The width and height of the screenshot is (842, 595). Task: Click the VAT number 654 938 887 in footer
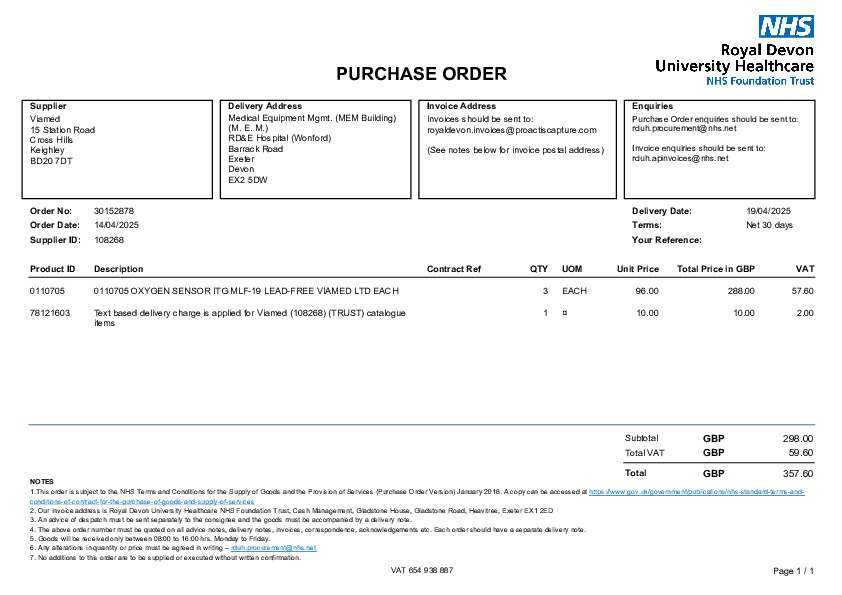(x=421, y=570)
